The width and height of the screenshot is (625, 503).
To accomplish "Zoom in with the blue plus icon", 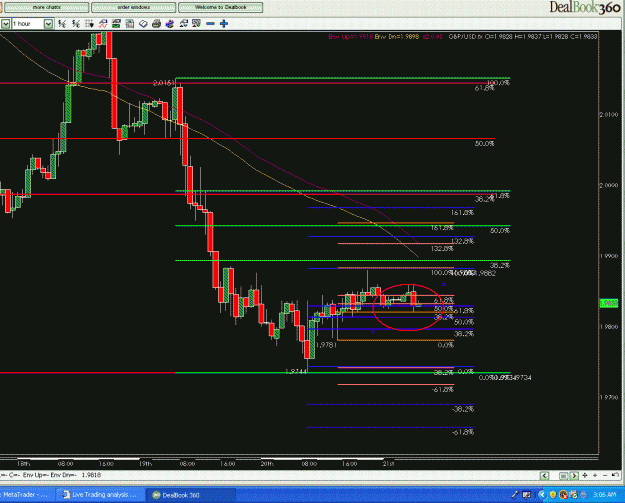I will 224,24.
